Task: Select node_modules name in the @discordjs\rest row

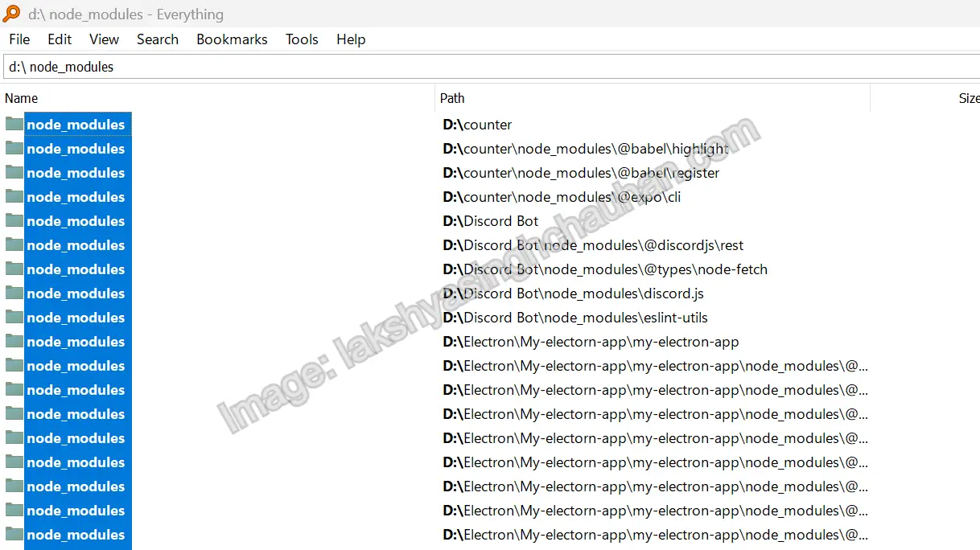Action: tap(76, 245)
